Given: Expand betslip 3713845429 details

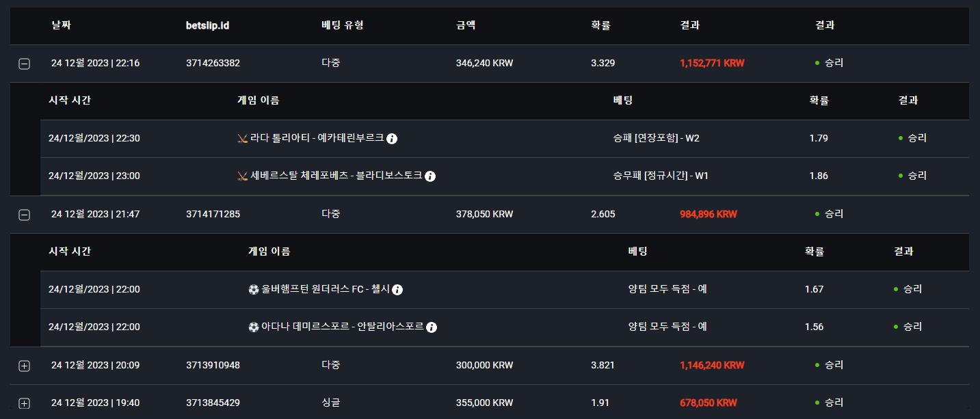Looking at the screenshot, I should (x=24, y=403).
